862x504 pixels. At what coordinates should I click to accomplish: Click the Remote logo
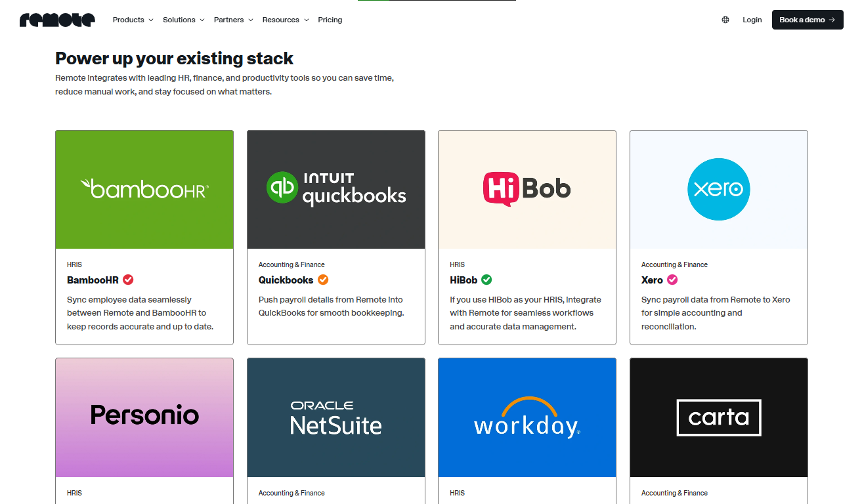point(57,20)
